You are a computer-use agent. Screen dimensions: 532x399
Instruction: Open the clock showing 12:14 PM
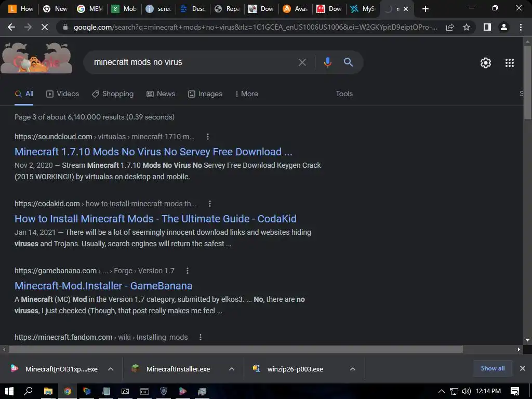click(488, 391)
